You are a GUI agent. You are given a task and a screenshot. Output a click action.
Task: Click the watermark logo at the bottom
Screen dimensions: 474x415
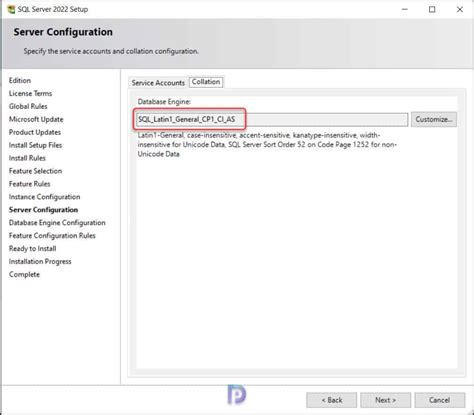point(237,395)
